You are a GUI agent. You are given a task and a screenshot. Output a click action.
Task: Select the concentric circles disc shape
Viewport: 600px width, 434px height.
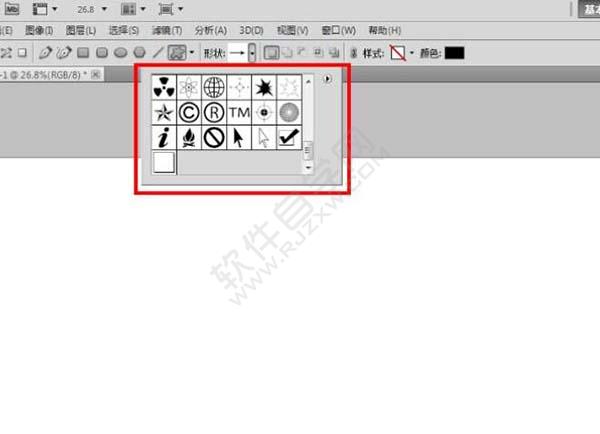(289, 113)
